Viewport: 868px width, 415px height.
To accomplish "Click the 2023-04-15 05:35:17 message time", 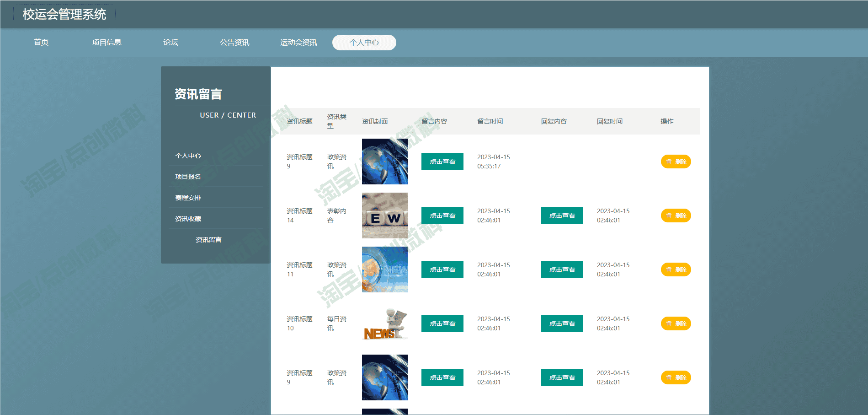I will click(x=494, y=162).
